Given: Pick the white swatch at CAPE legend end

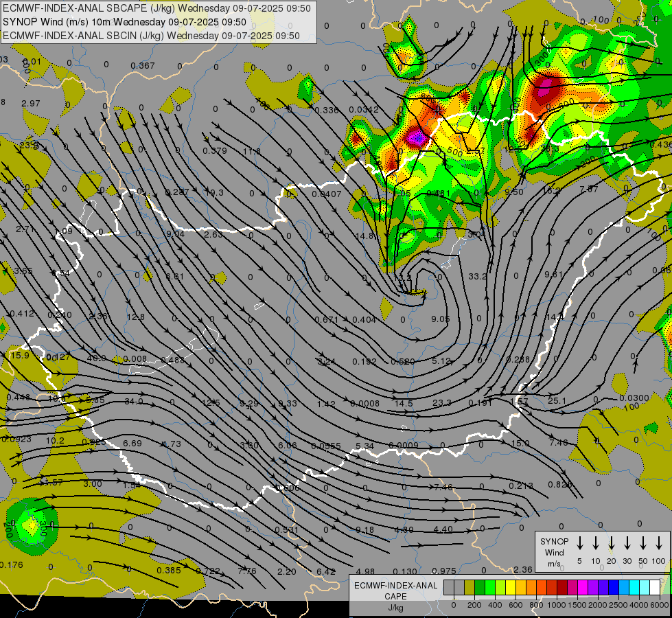Looking at the screenshot, I should click(x=654, y=588).
